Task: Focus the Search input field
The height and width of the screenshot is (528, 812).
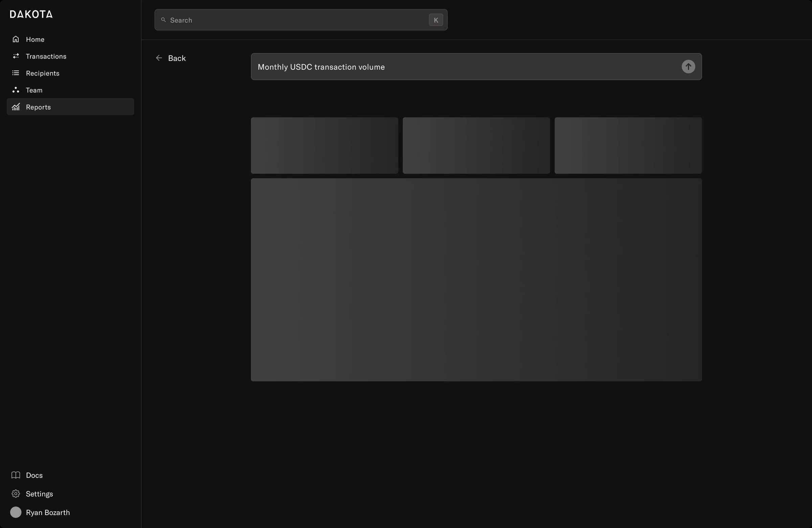Action: point(301,20)
